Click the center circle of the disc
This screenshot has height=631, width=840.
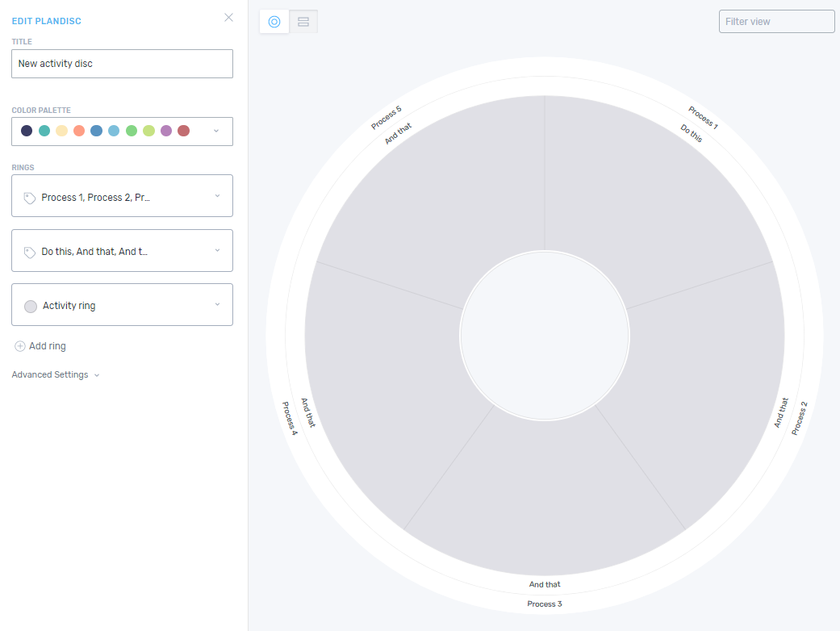545,335
